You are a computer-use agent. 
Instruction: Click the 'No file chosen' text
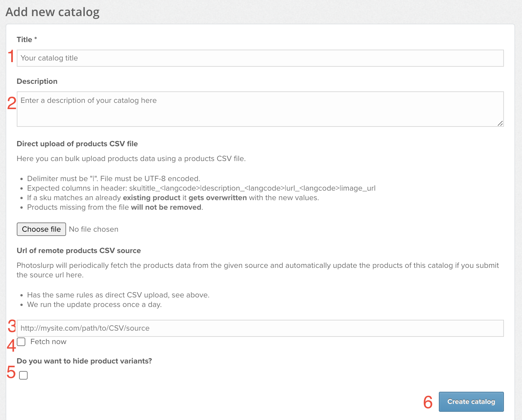94,229
